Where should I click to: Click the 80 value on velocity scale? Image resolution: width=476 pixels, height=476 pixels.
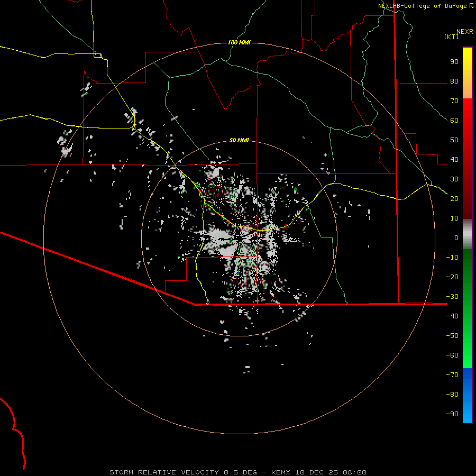(454, 81)
